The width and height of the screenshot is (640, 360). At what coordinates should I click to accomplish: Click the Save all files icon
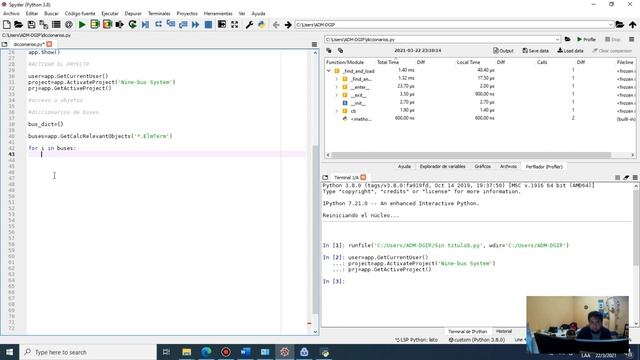click(44, 25)
